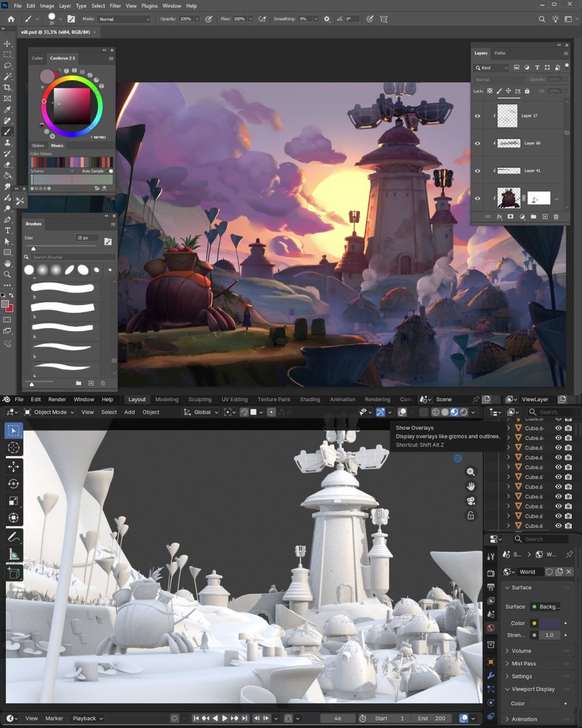
Task: Open Photoshop search magnifier icon
Action: click(x=542, y=19)
